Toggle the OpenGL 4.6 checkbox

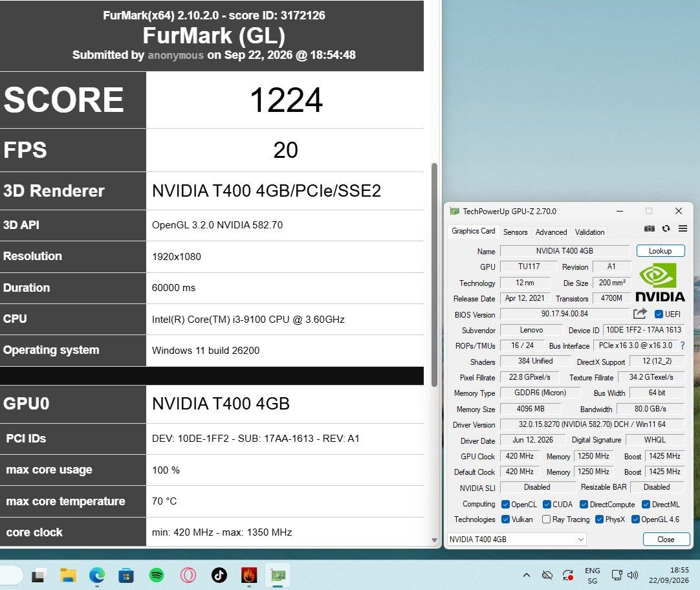click(x=635, y=519)
